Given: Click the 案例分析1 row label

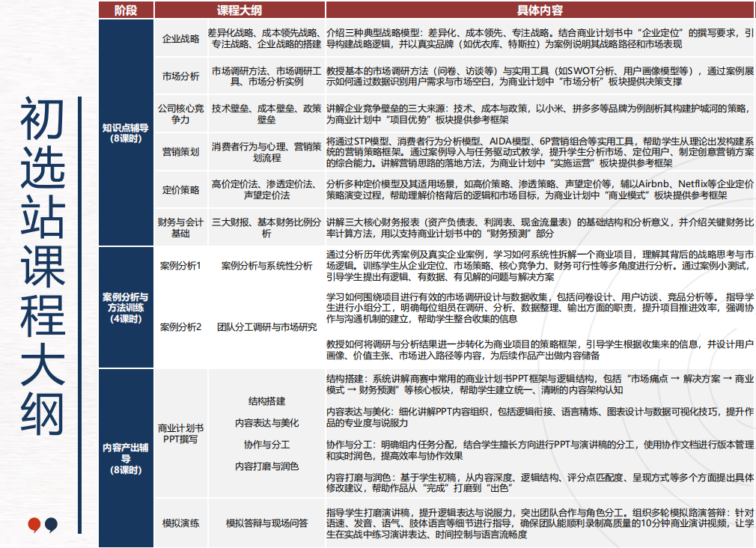Looking at the screenshot, I should [x=181, y=266].
